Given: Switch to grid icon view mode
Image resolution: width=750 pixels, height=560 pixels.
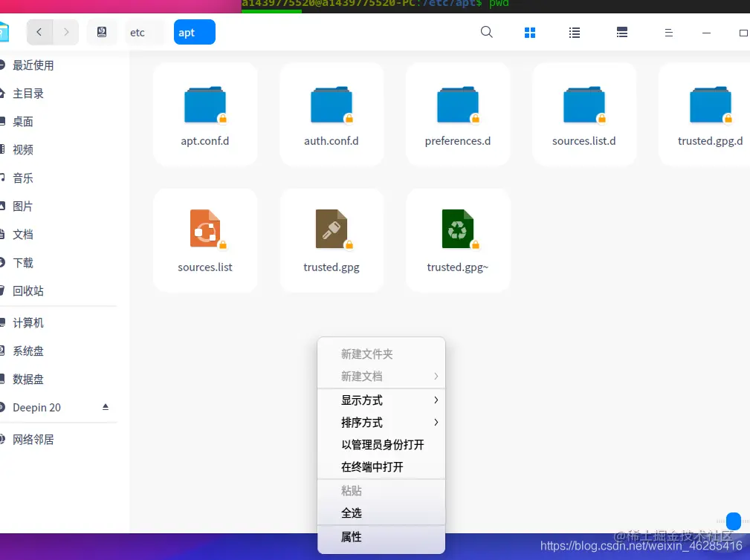Looking at the screenshot, I should [530, 32].
